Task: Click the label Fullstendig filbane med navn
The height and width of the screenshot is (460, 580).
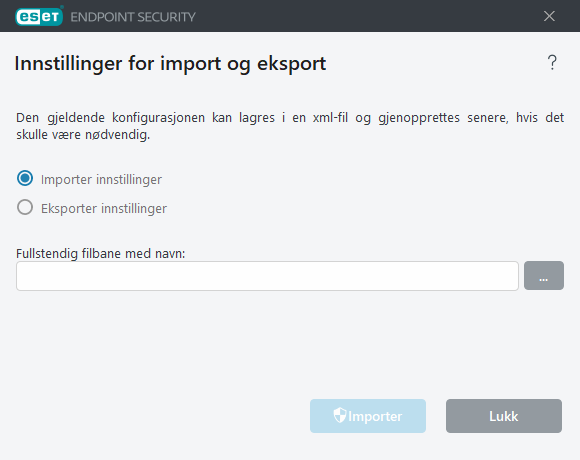Action: (x=100, y=253)
